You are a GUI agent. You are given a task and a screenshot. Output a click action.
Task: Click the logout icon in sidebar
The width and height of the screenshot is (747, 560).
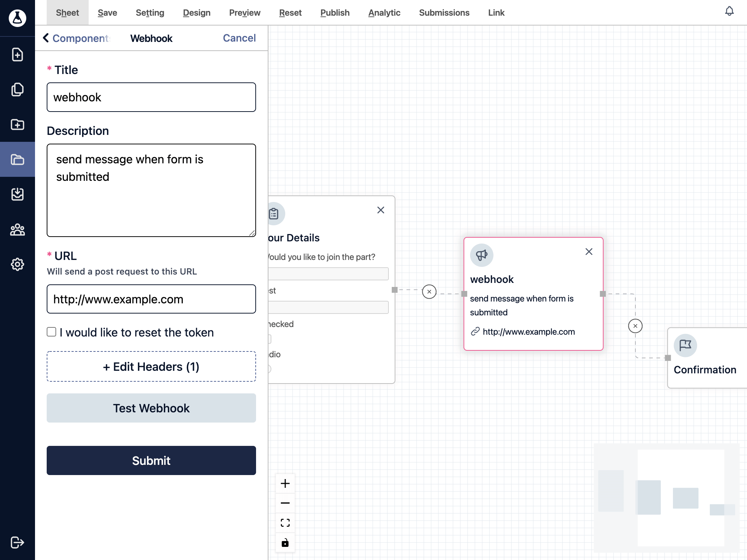pos(18,542)
